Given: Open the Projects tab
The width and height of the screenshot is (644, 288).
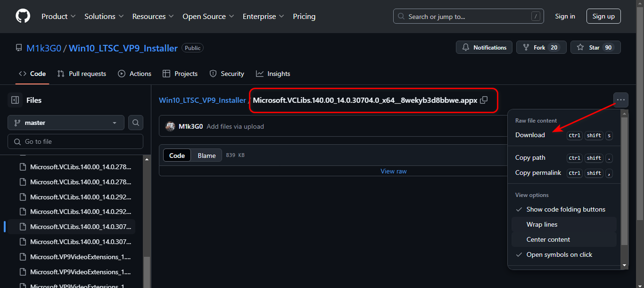Looking at the screenshot, I should pos(180,74).
